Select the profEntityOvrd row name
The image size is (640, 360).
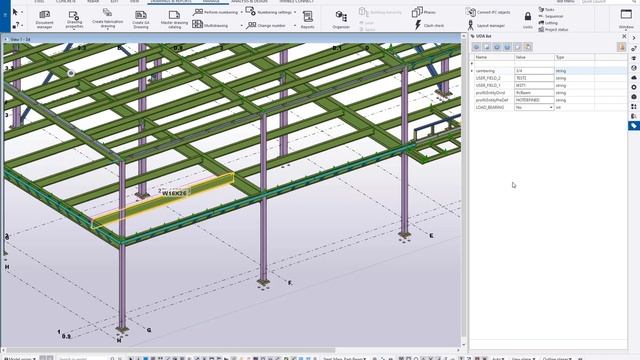[x=490, y=93]
